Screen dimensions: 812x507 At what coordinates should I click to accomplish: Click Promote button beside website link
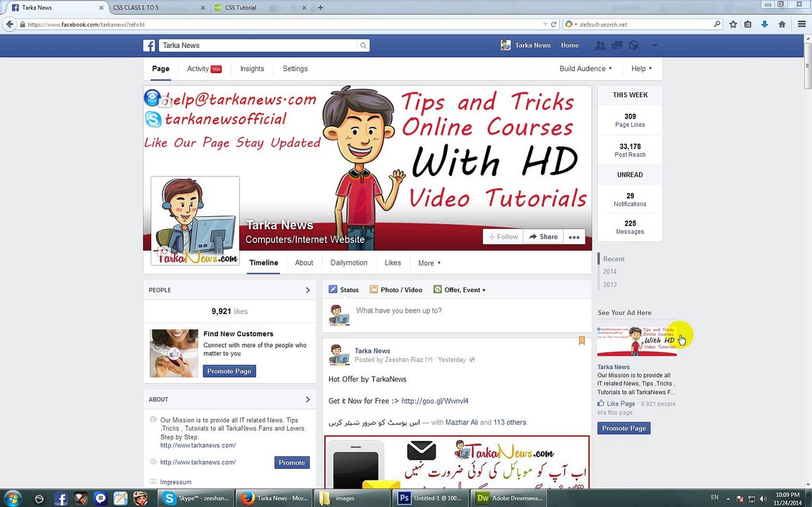pos(292,463)
